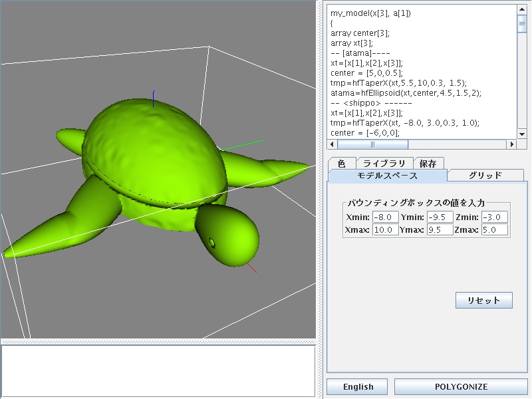Click the horizontal scrollbar right arrow under code
Image resolution: width=532 pixels, height=399 pixels.
tap(511, 144)
